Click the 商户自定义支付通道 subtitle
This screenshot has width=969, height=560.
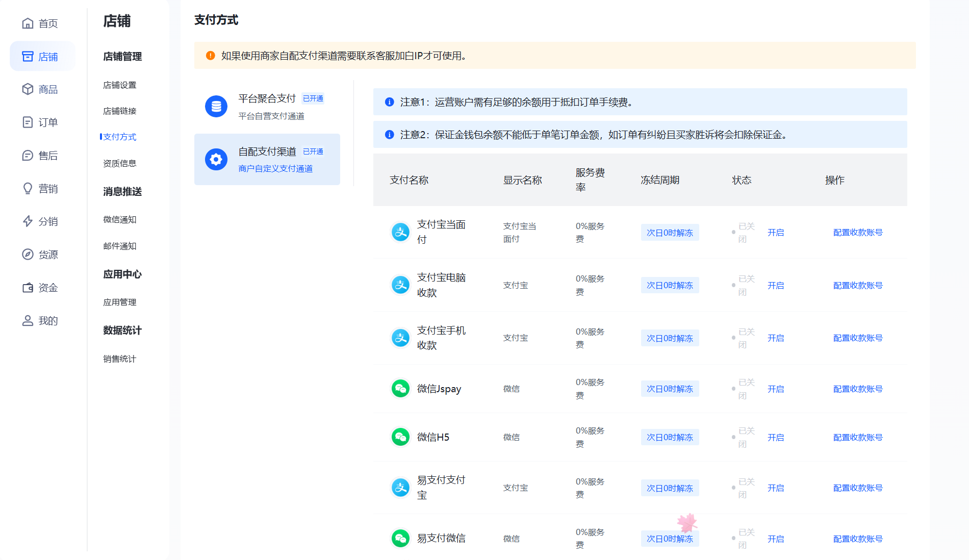pyautogui.click(x=275, y=169)
